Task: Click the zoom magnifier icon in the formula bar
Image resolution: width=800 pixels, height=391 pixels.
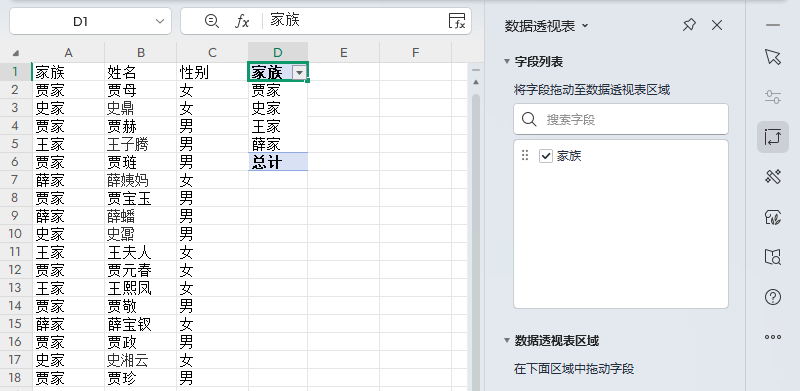Action: click(x=211, y=21)
